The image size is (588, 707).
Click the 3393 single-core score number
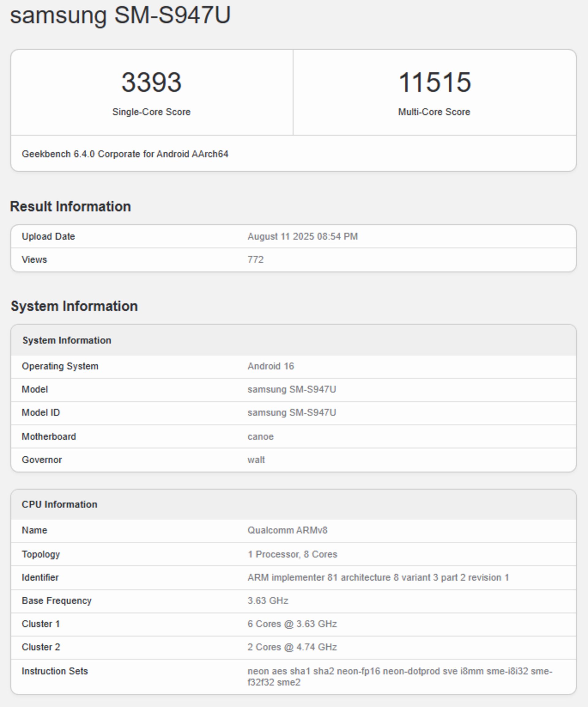click(151, 82)
